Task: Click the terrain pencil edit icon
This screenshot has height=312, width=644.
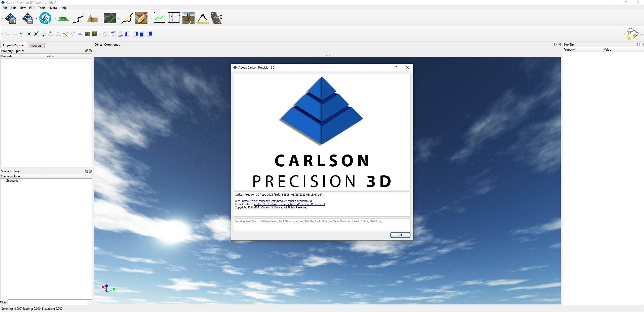Action: click(141, 18)
